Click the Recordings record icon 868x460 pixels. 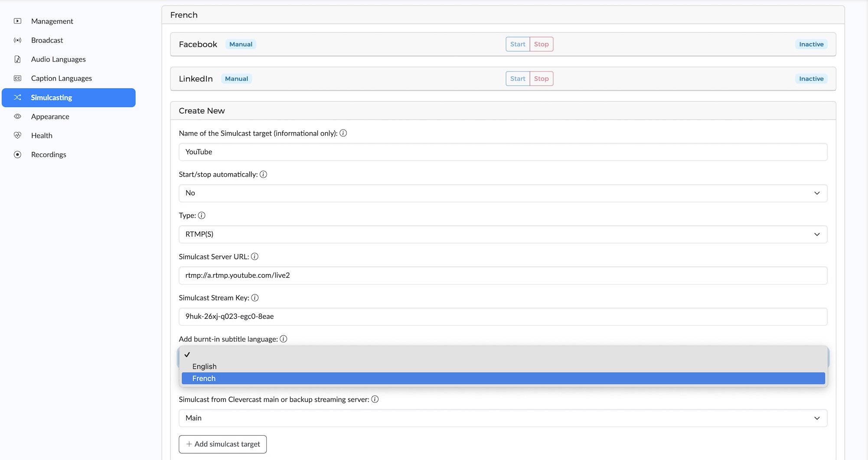pos(17,155)
